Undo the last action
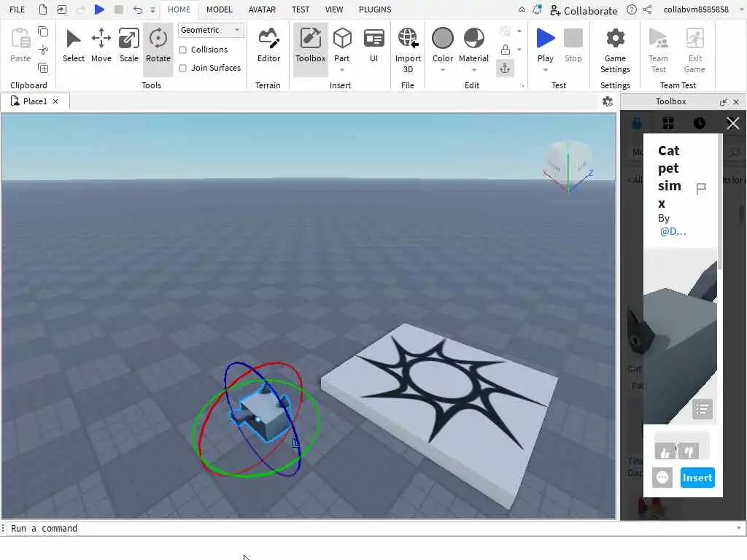747x560 pixels. coord(137,9)
